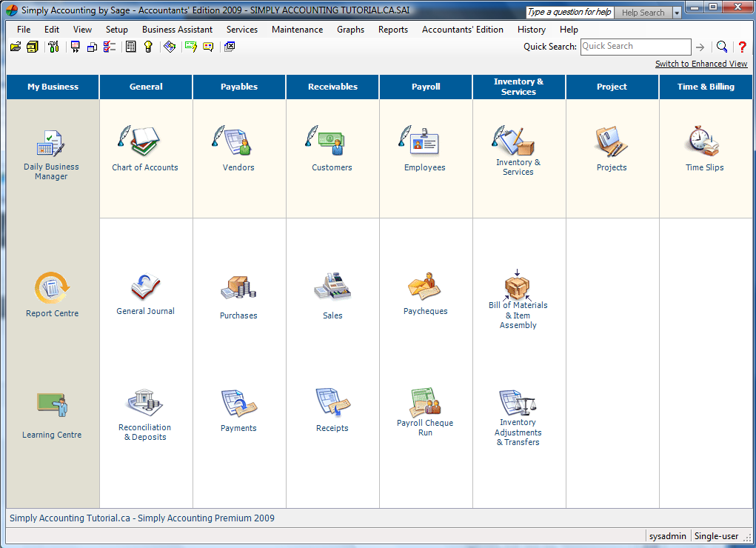The width and height of the screenshot is (756, 548).
Task: Open the Services menu
Action: 242,30
